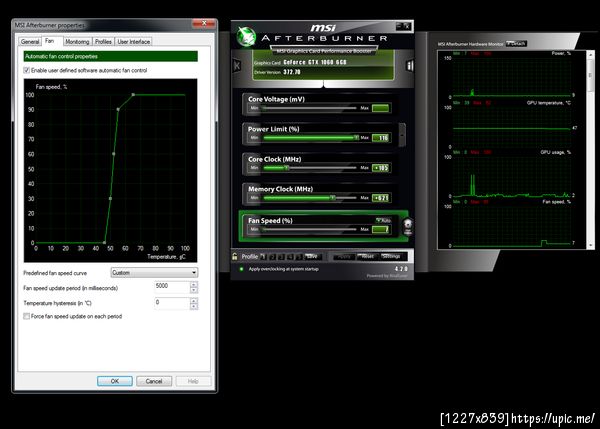
Task: Minimize the MSI Afterburner main window
Action: [x=399, y=26]
